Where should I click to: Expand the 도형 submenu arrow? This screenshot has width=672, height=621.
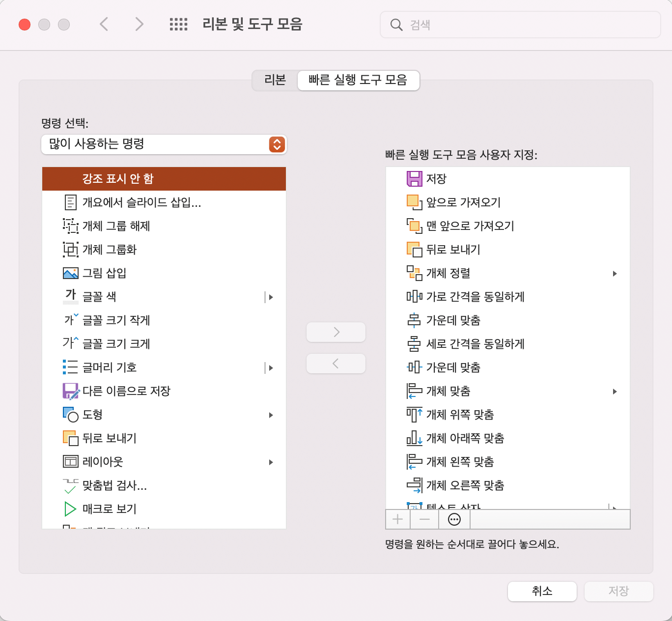click(x=271, y=415)
